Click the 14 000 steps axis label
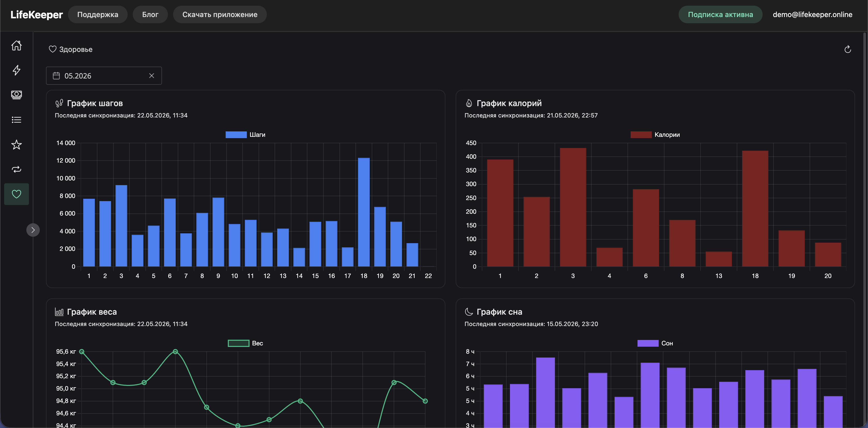Viewport: 868px width, 428px height. (x=66, y=143)
